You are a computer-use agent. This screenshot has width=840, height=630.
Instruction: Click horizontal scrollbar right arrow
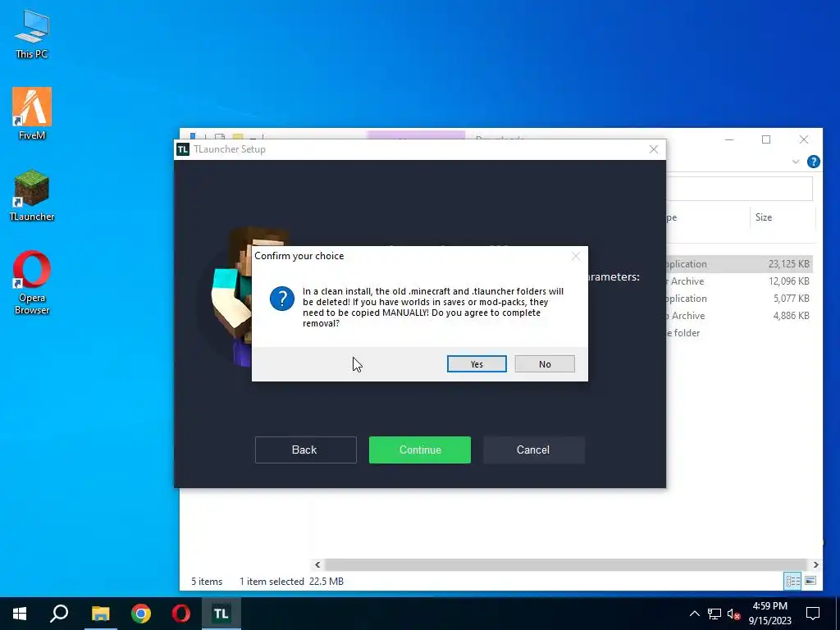click(815, 564)
